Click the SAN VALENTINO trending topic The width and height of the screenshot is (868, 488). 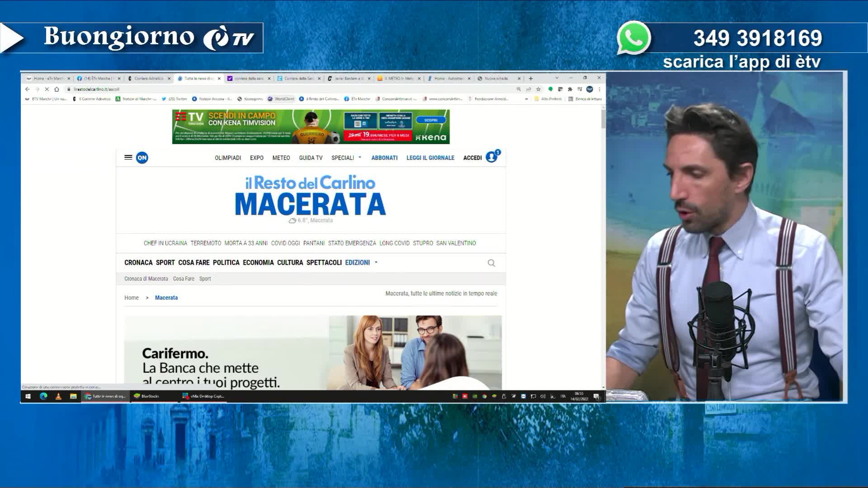tap(456, 243)
